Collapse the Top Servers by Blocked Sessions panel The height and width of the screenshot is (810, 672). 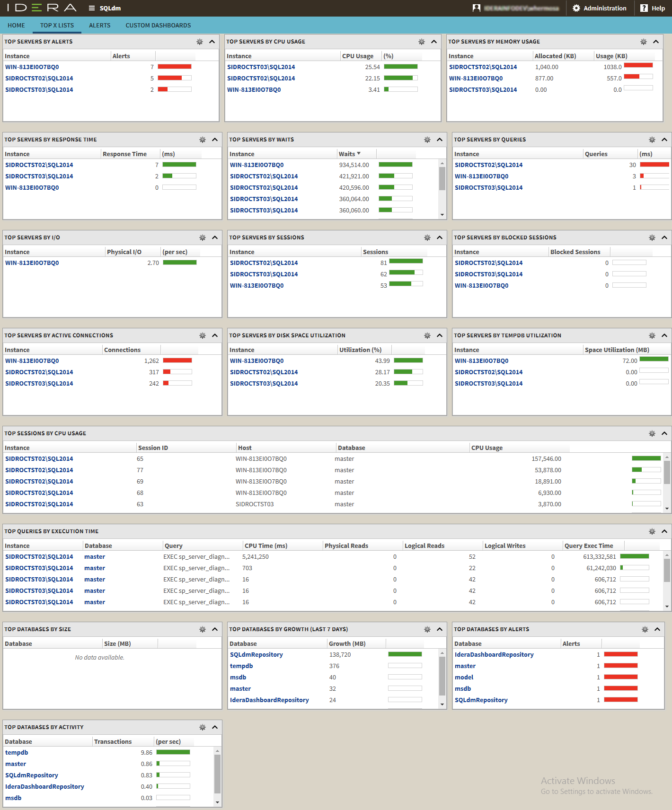click(x=664, y=238)
